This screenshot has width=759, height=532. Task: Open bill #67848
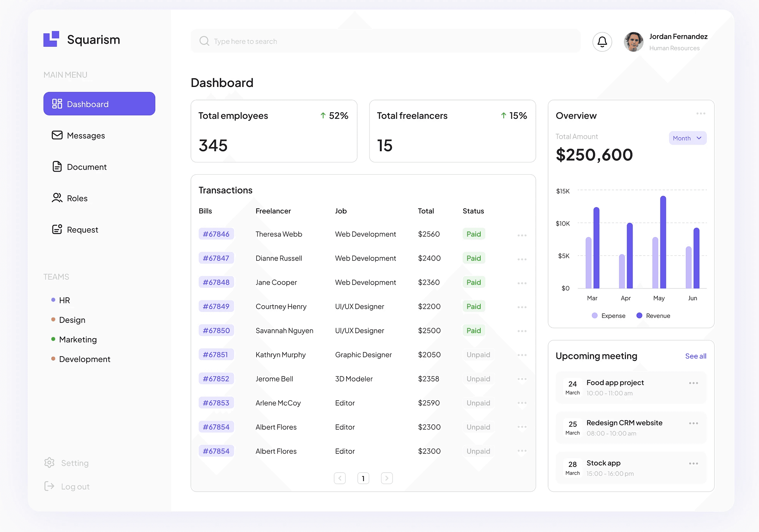click(216, 282)
